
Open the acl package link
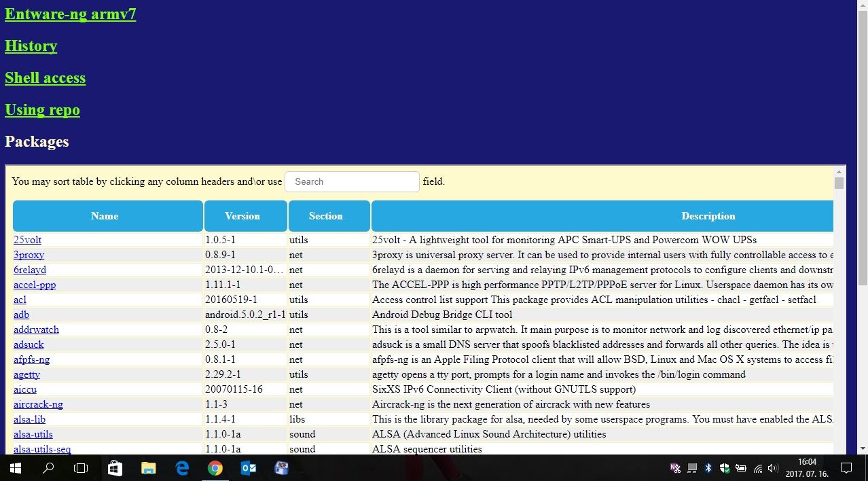pyautogui.click(x=20, y=300)
